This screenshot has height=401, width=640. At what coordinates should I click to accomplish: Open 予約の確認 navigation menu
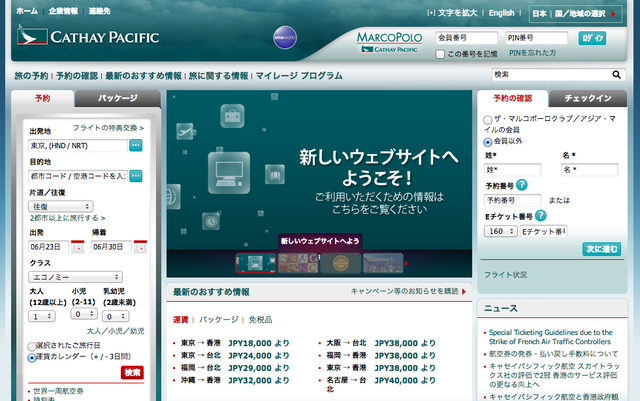(x=77, y=76)
